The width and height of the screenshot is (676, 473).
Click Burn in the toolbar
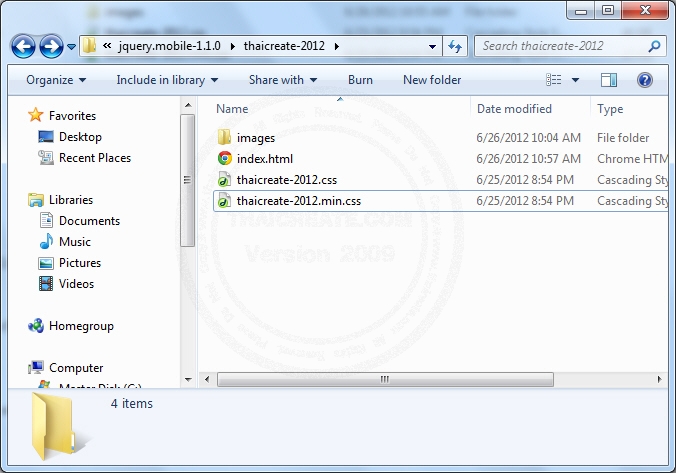tap(360, 80)
